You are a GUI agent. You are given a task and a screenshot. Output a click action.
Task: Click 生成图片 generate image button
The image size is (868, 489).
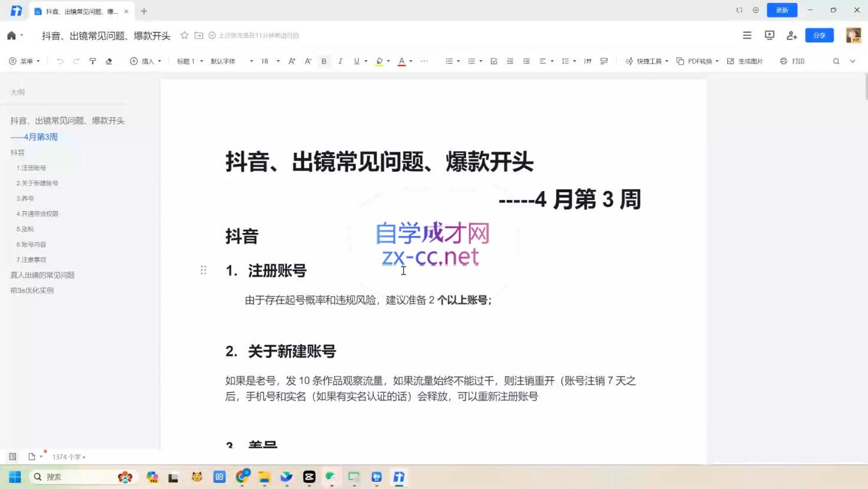pyautogui.click(x=745, y=61)
